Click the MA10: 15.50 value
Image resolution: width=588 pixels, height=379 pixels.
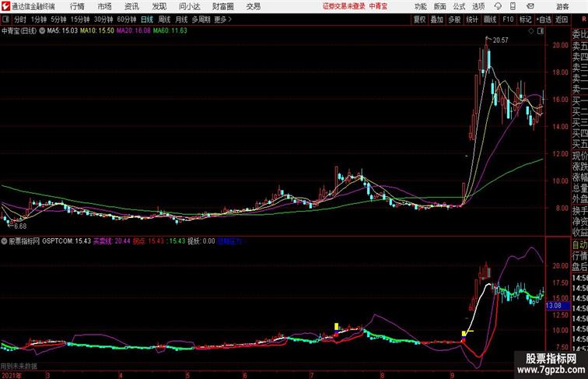[97, 31]
